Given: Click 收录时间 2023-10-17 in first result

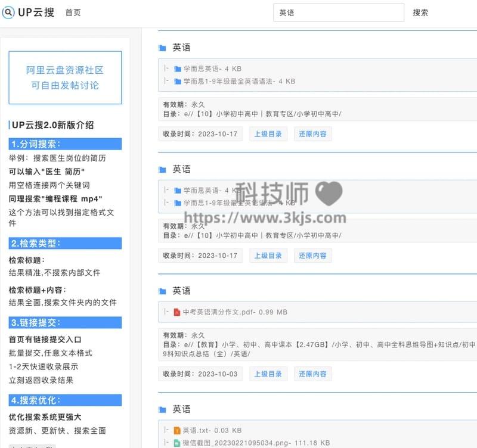Looking at the screenshot, I should tap(200, 134).
